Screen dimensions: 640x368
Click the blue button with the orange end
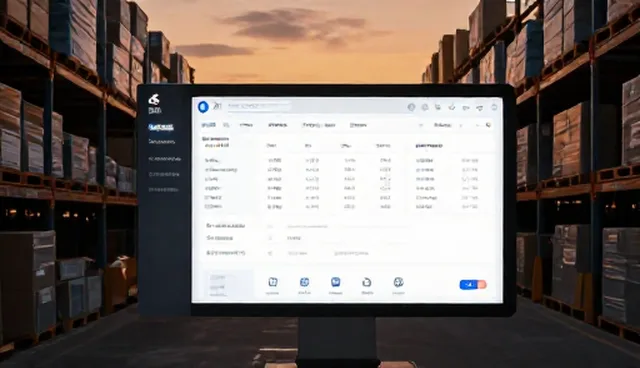[x=473, y=284]
